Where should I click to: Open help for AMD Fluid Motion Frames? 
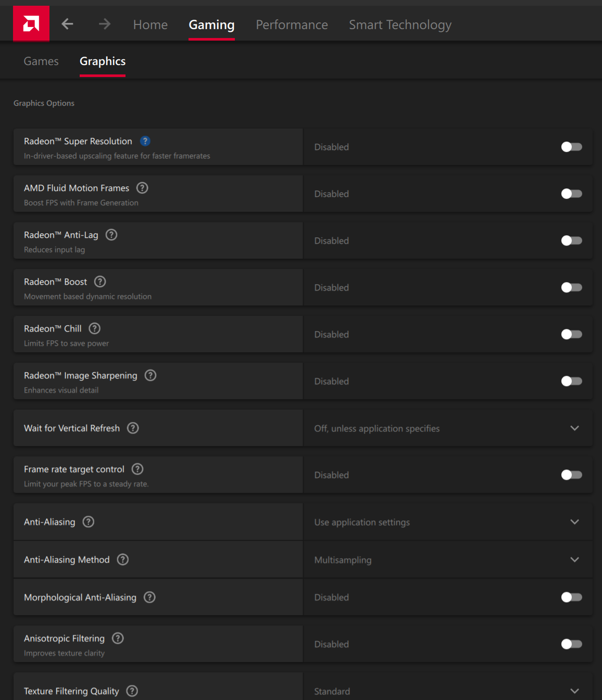click(x=142, y=188)
